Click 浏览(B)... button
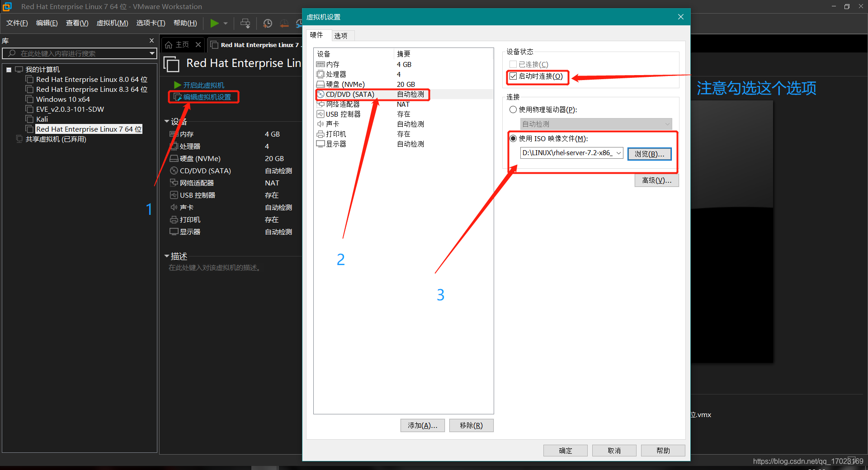 pyautogui.click(x=649, y=154)
